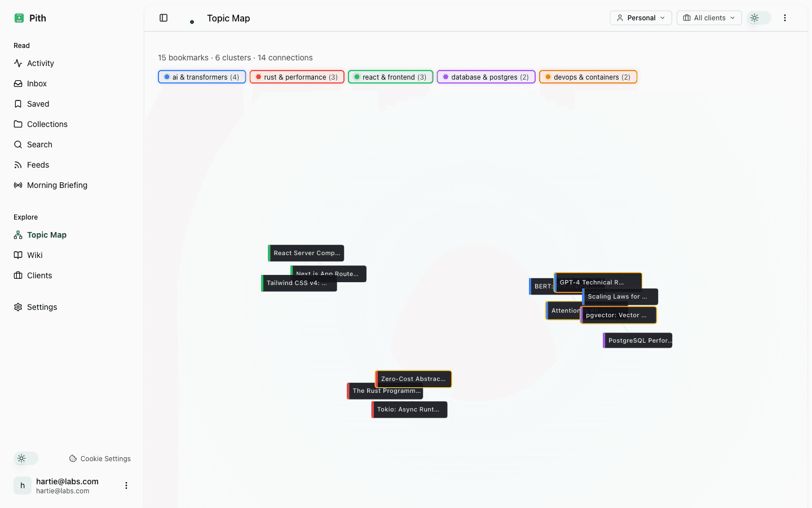Click the React Server Comp... node
The width and height of the screenshot is (812, 508).
coord(306,253)
